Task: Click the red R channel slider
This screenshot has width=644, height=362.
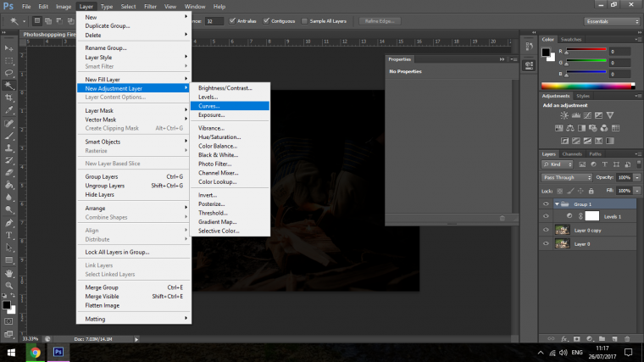Action: [x=586, y=51]
